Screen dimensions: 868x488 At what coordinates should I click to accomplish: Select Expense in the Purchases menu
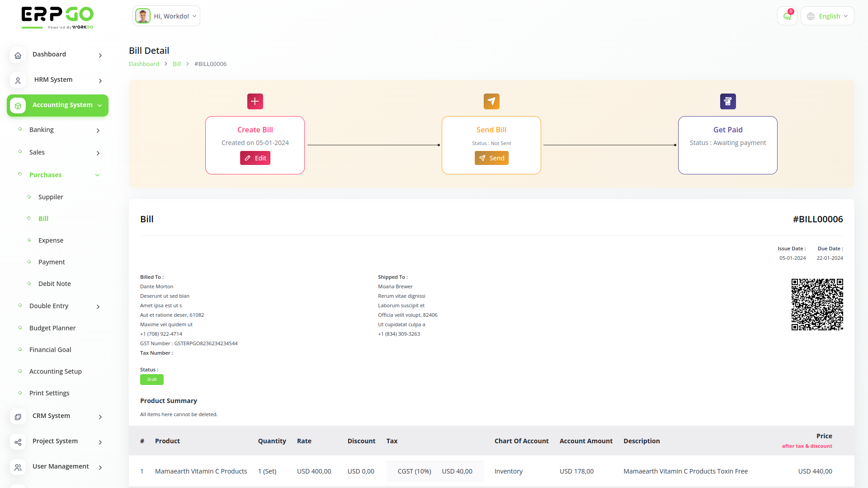(x=51, y=240)
